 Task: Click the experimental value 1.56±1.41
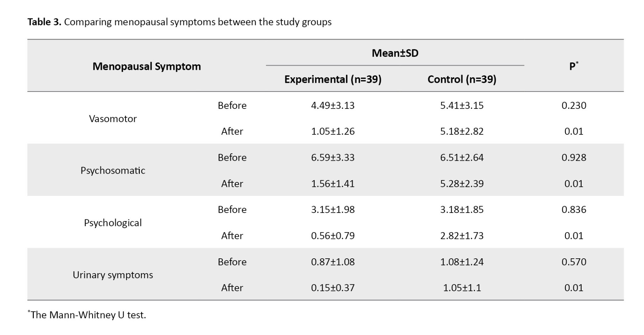(333, 184)
